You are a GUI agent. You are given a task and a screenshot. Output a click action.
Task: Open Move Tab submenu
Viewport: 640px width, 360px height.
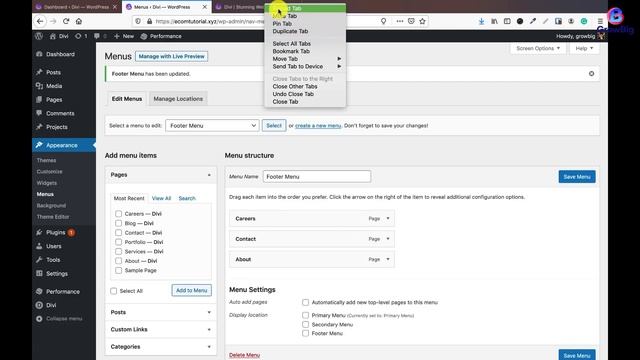[x=305, y=59]
